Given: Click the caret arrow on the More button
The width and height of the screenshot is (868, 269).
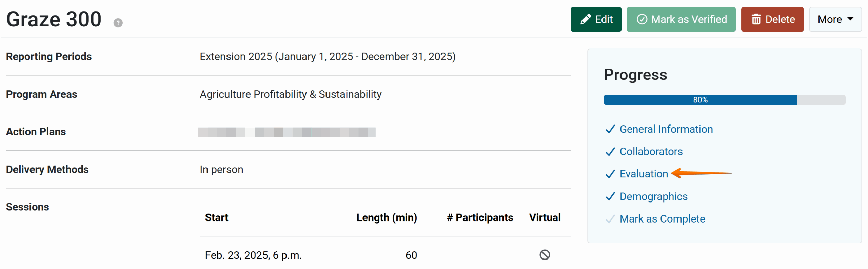Looking at the screenshot, I should pos(850,19).
